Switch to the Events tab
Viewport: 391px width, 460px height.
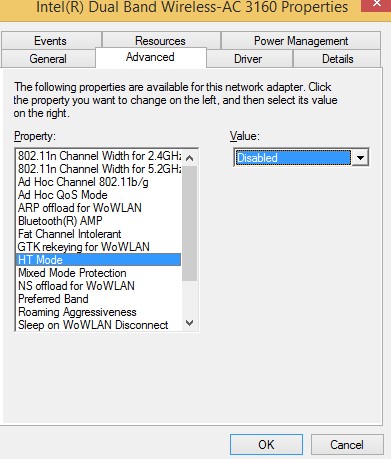[x=51, y=41]
